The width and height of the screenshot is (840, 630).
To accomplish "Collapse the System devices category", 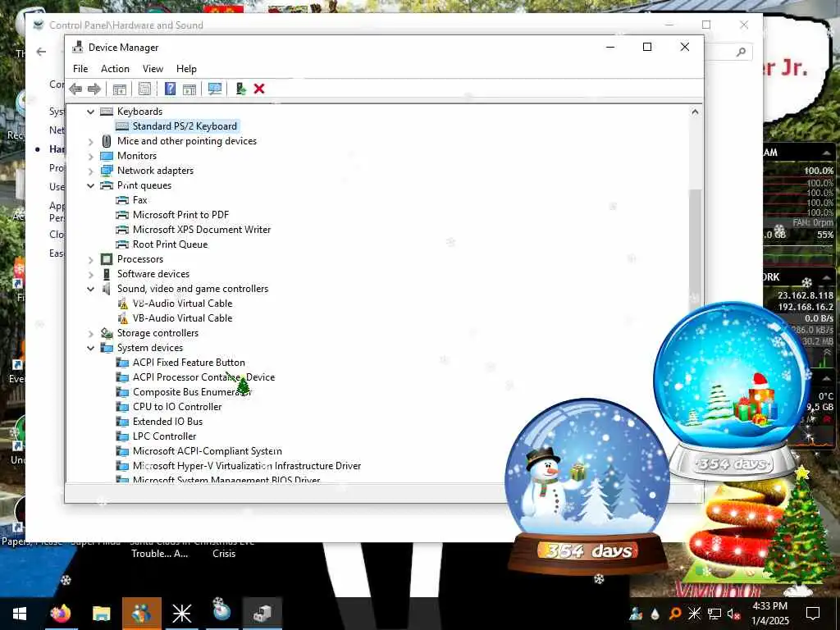I will 90,348.
